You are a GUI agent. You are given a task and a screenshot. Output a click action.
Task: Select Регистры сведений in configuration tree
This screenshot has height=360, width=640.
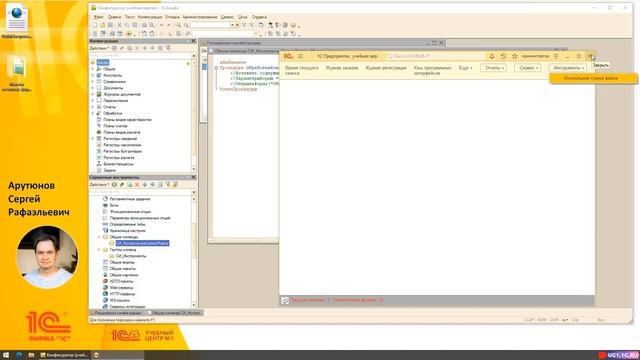click(x=120, y=138)
